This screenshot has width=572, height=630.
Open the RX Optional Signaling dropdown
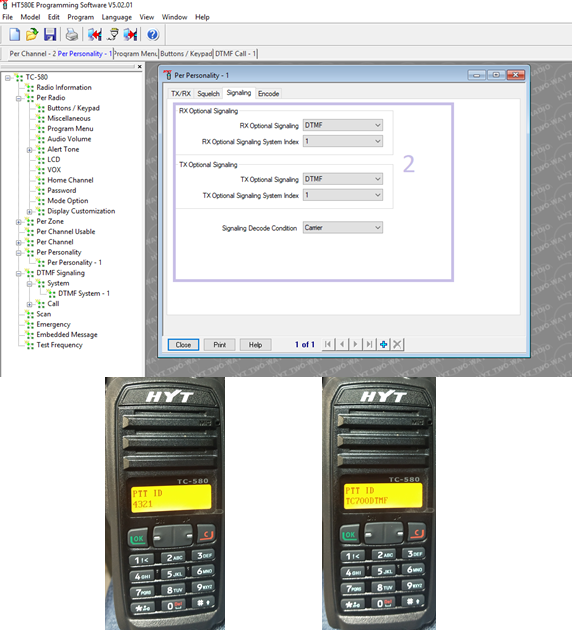[343, 125]
